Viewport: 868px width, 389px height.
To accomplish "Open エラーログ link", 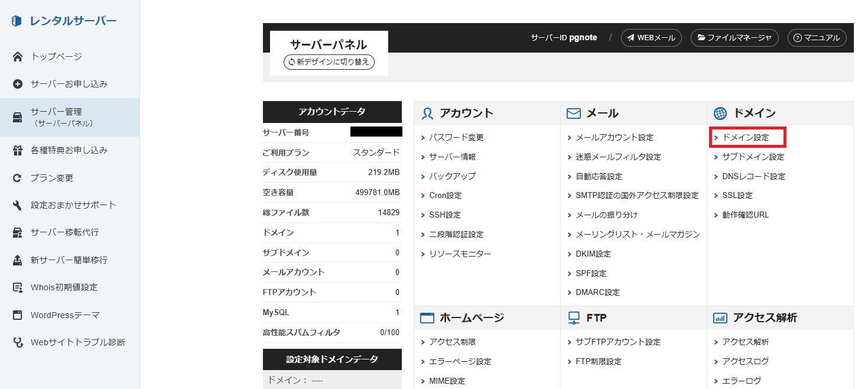I will click(742, 381).
